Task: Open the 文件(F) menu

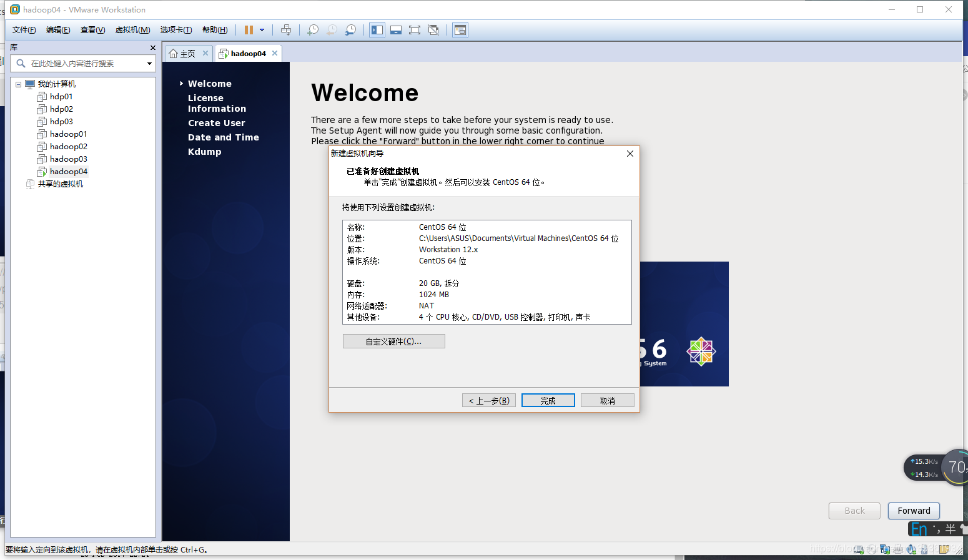Action: coord(24,30)
